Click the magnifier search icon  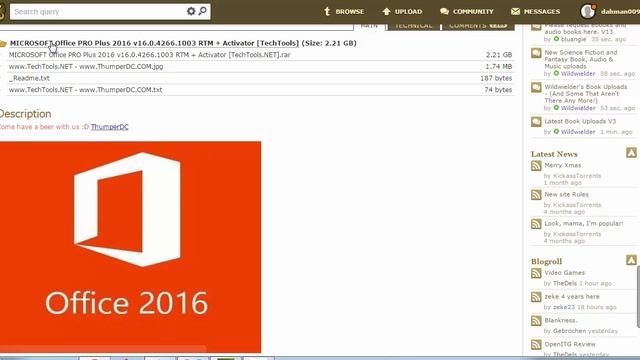[x=202, y=11]
